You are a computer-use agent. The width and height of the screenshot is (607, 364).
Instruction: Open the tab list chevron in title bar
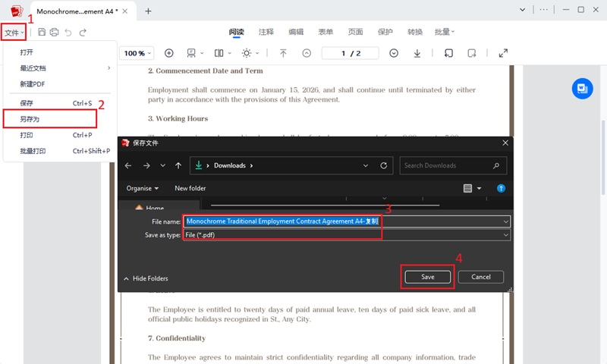point(522,10)
